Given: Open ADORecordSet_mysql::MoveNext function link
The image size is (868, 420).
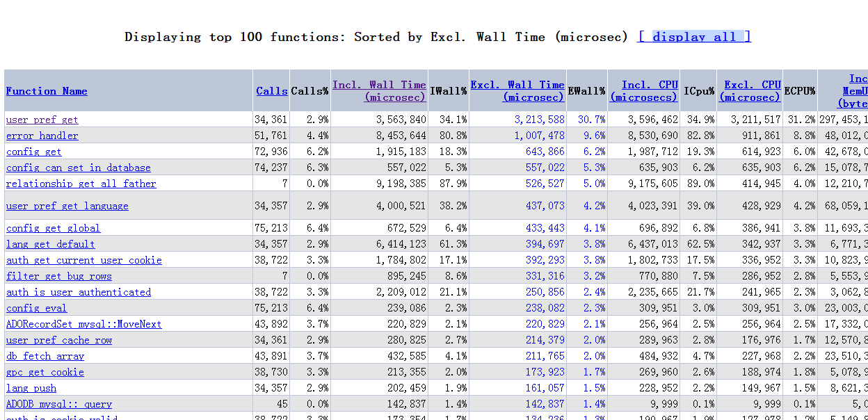Looking at the screenshot, I should tap(84, 324).
